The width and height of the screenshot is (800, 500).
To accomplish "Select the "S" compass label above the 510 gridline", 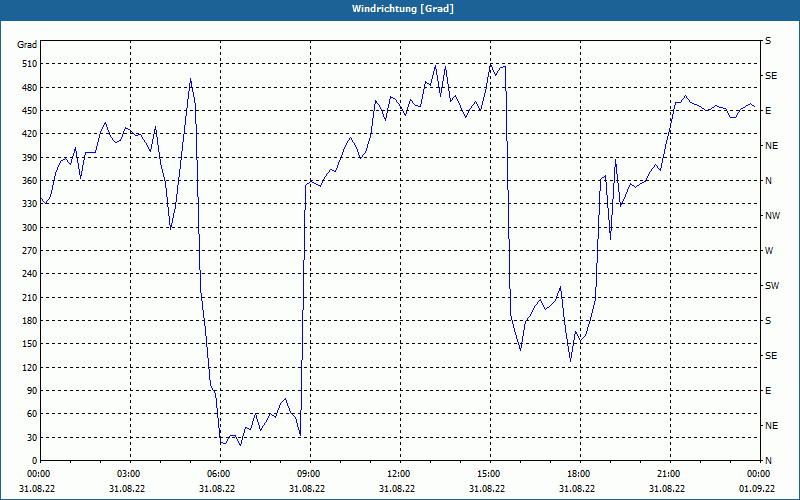I will (x=768, y=41).
